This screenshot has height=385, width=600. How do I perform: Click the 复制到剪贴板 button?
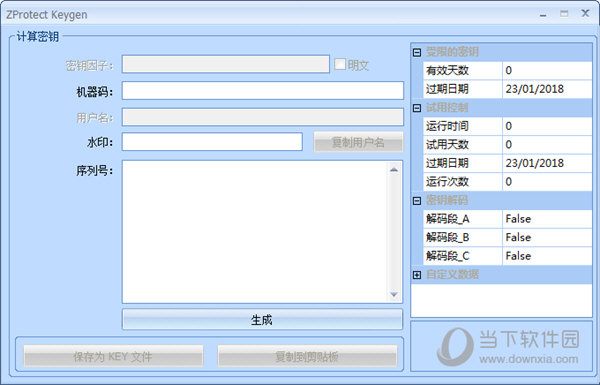click(x=307, y=357)
